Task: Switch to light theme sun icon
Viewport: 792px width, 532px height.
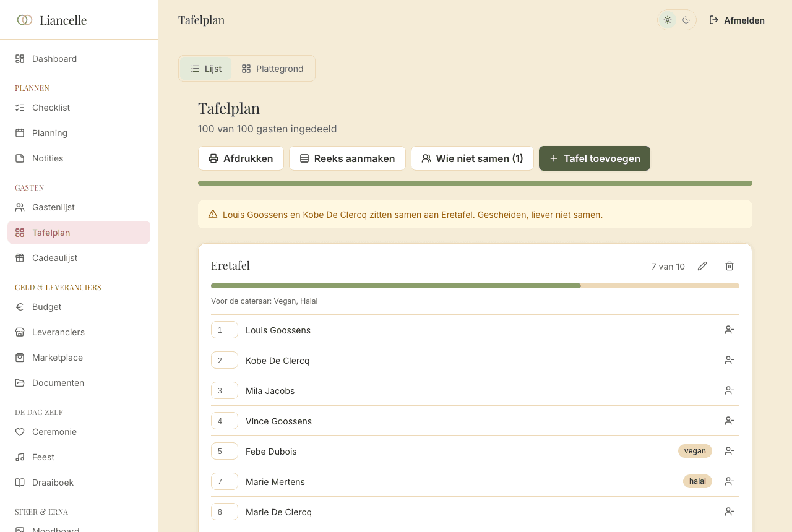Action: tap(668, 20)
